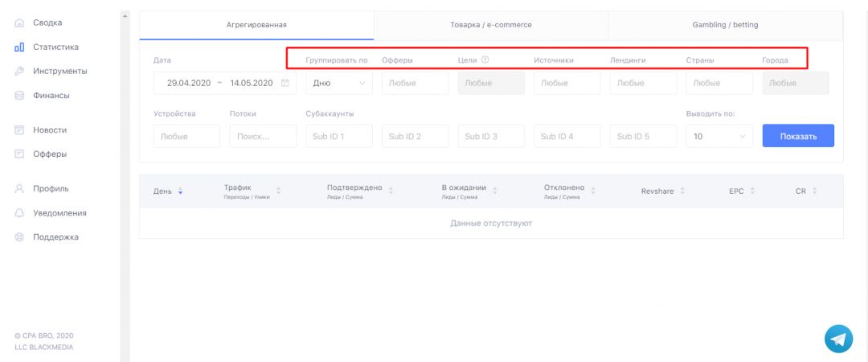Image resolution: width=868 pixels, height=362 pixels.
Task: Open the disabled Города Любые selector
Action: [x=796, y=83]
